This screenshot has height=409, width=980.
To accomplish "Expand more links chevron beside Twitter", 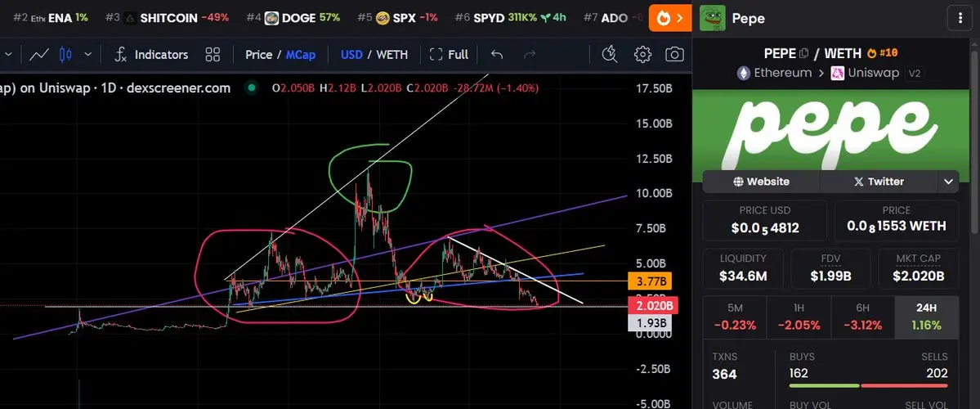I will (x=948, y=182).
